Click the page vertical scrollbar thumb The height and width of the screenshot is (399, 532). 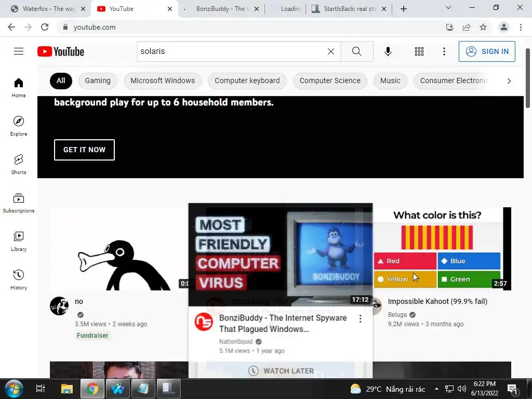tap(528, 78)
